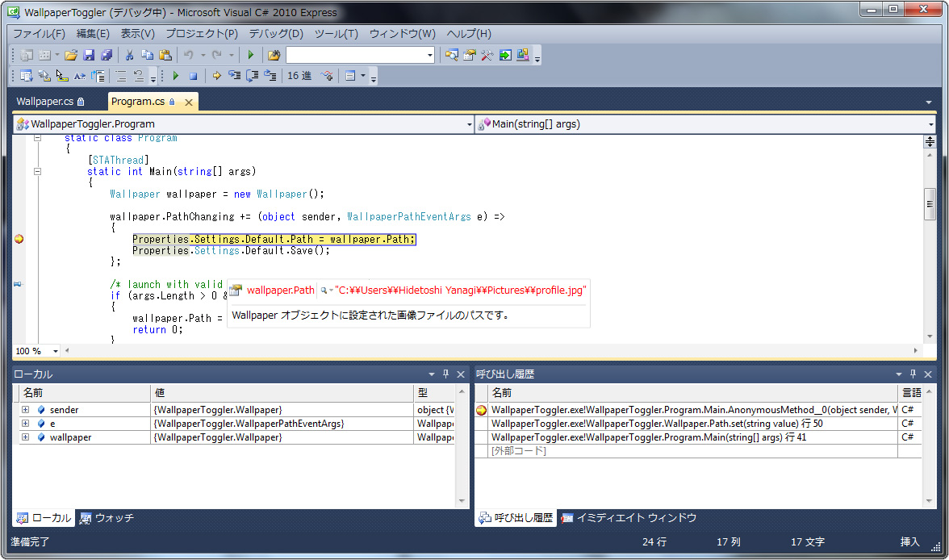Click the Save All icon

point(107,55)
